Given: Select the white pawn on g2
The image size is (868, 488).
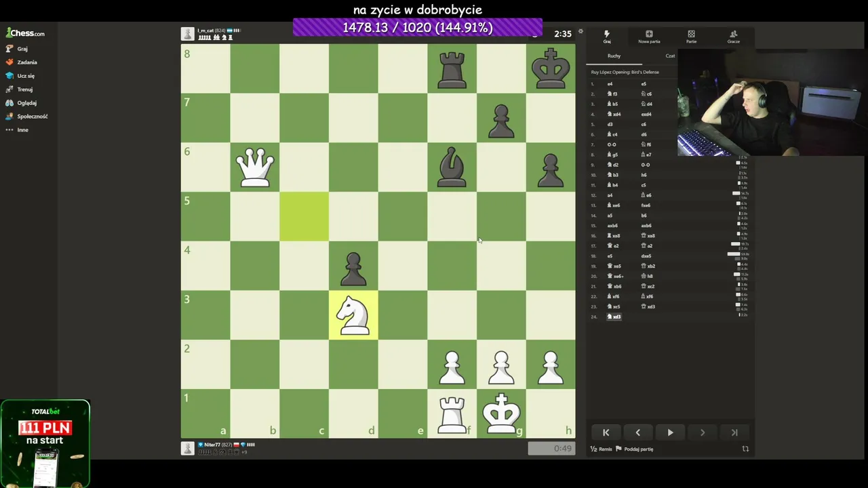Looking at the screenshot, I should [501, 365].
